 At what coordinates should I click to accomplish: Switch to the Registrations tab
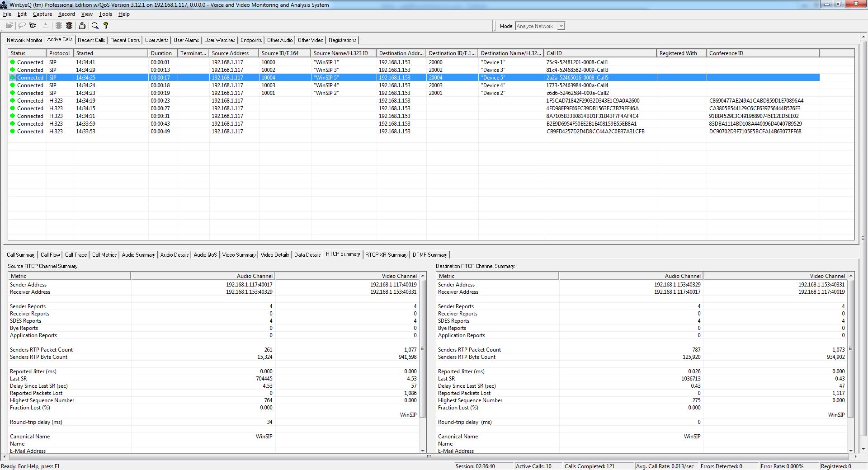(x=342, y=40)
